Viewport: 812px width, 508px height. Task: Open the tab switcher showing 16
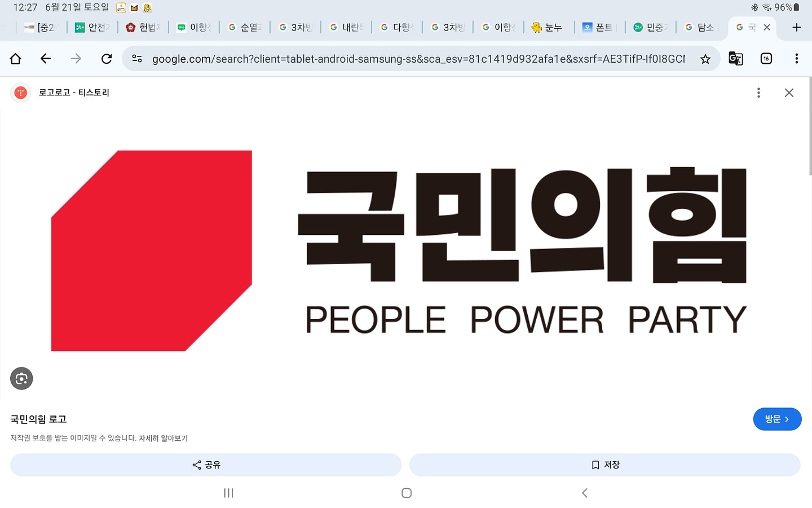[x=766, y=59]
